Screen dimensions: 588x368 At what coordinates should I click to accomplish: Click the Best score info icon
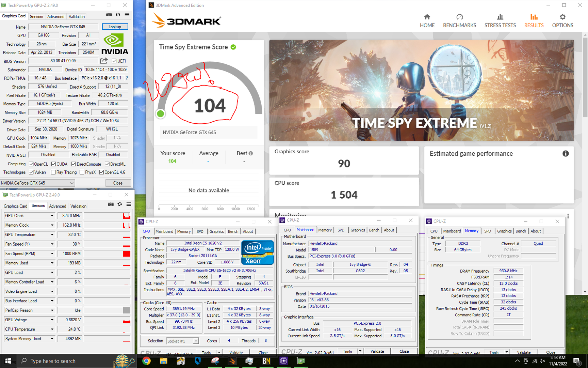251,153
